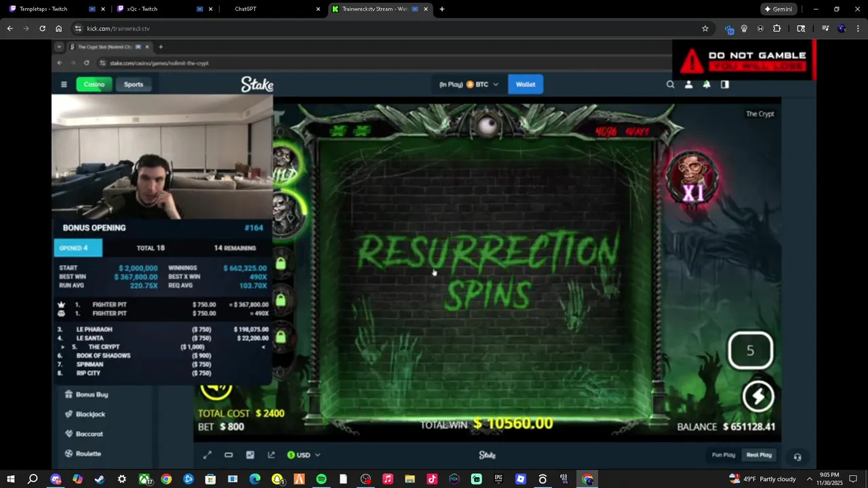This screenshot has width=868, height=488.
Task: Open TikTok from the taskbar
Action: tap(432, 479)
